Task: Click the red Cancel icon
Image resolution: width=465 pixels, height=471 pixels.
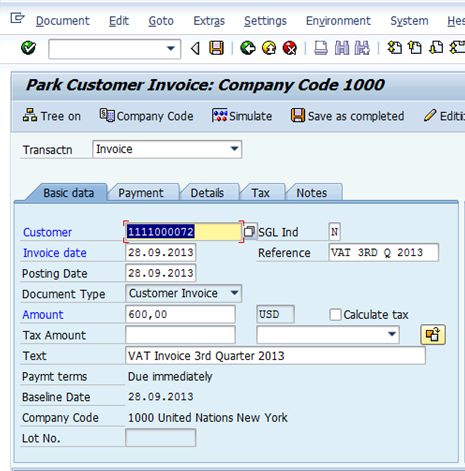Action: tap(290, 48)
